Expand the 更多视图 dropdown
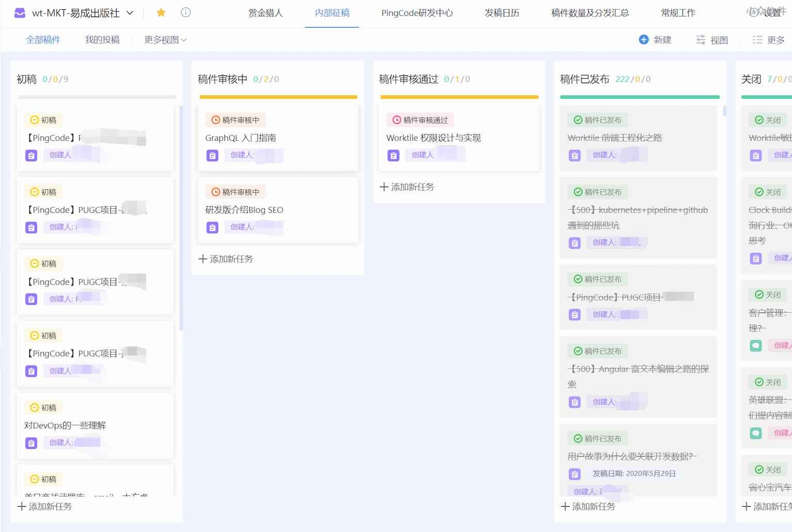The image size is (792, 532). coord(165,40)
